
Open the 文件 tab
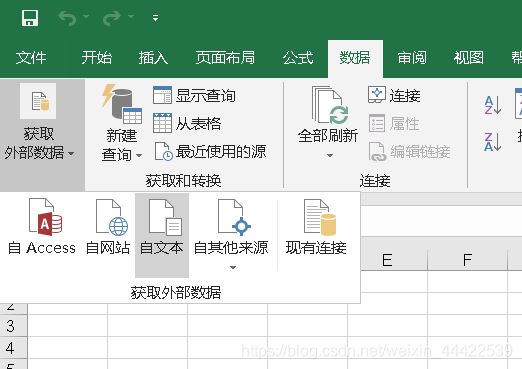pos(31,58)
